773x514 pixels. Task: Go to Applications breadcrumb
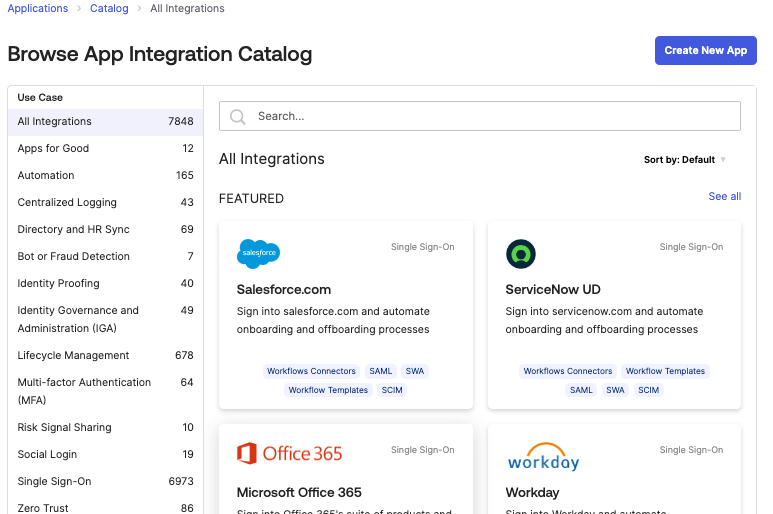[37, 8]
